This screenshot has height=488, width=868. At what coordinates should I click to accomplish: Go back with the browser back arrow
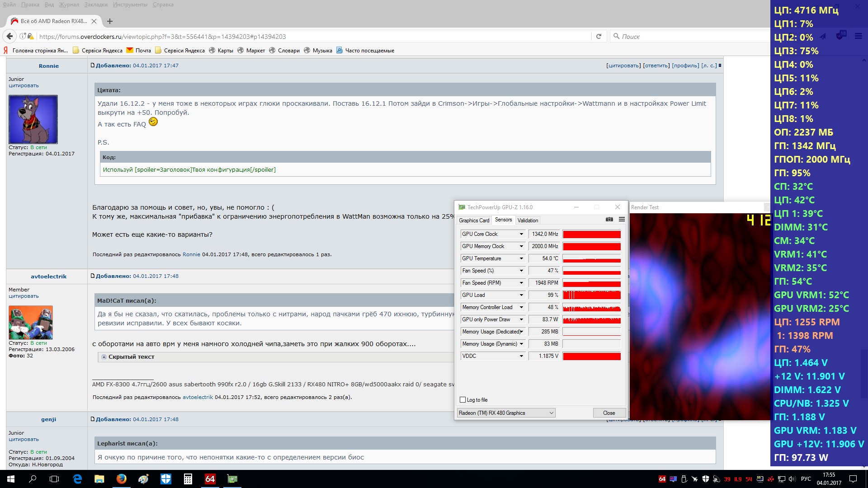click(9, 37)
